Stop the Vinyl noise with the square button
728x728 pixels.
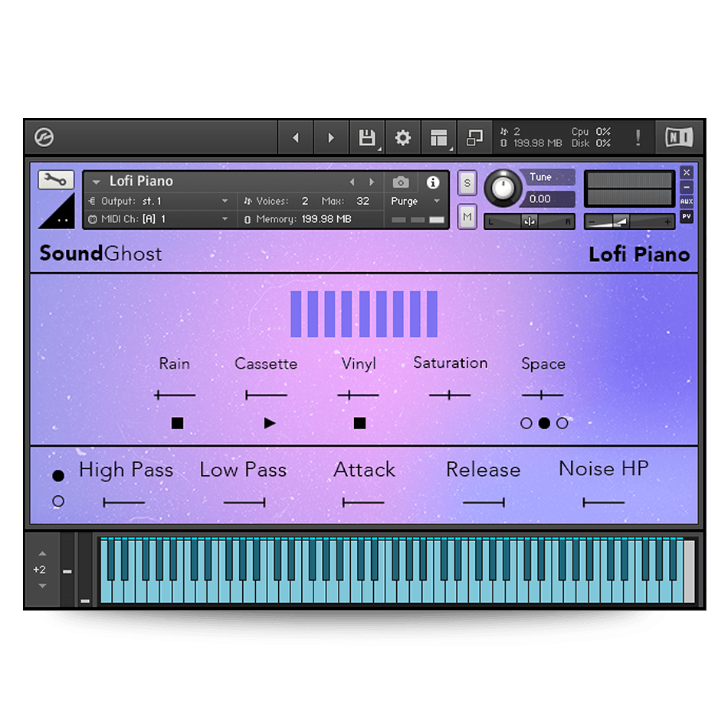[x=359, y=423]
